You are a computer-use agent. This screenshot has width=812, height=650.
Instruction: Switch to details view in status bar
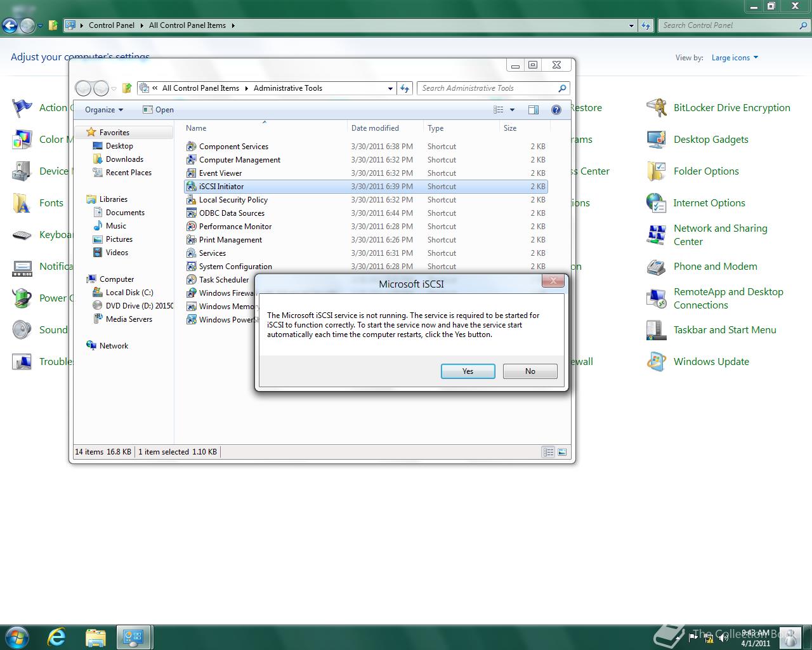tap(548, 452)
